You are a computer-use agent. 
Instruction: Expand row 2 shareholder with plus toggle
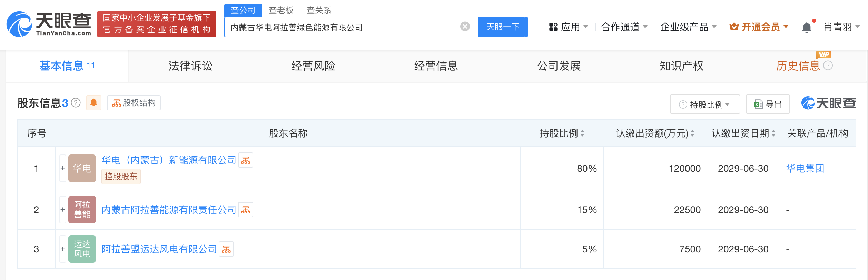click(x=63, y=210)
